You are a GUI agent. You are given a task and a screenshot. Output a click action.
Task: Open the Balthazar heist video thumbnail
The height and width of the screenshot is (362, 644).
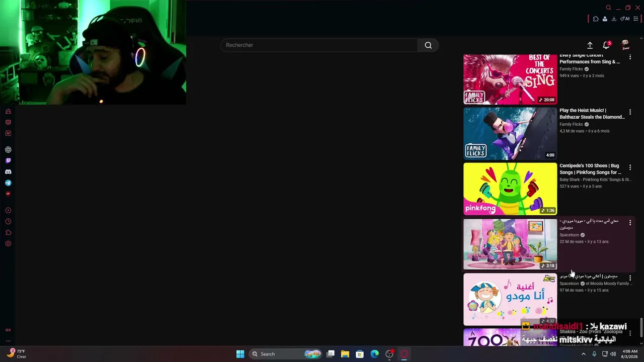pyautogui.click(x=510, y=134)
